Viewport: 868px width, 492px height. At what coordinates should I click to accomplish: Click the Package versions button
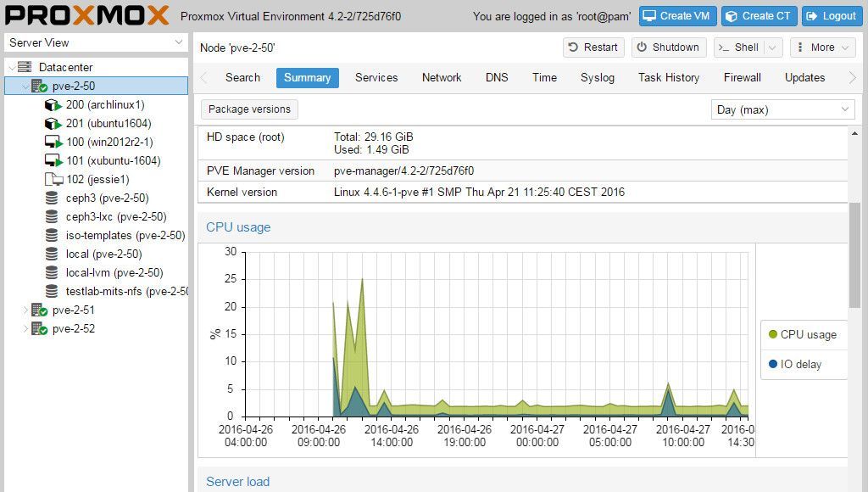coord(248,109)
